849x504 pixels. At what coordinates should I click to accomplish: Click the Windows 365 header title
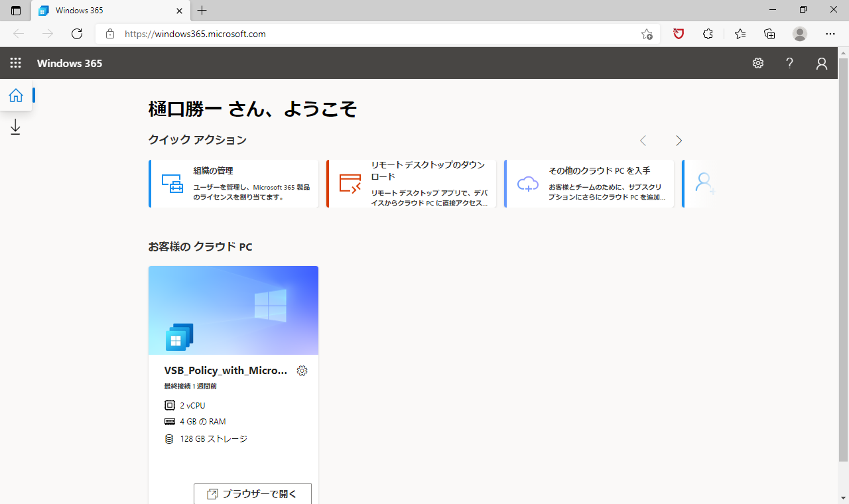coord(70,63)
